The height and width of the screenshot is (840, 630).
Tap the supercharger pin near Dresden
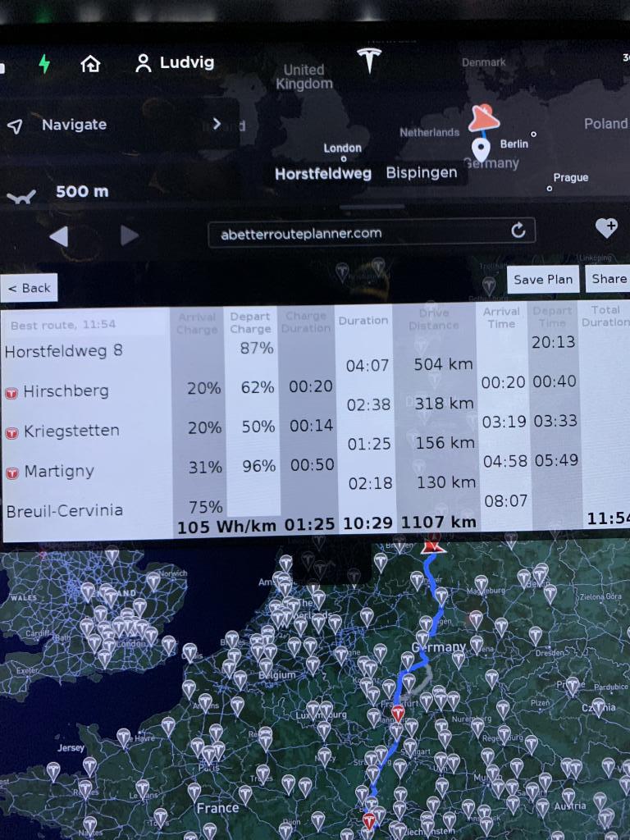535,637
